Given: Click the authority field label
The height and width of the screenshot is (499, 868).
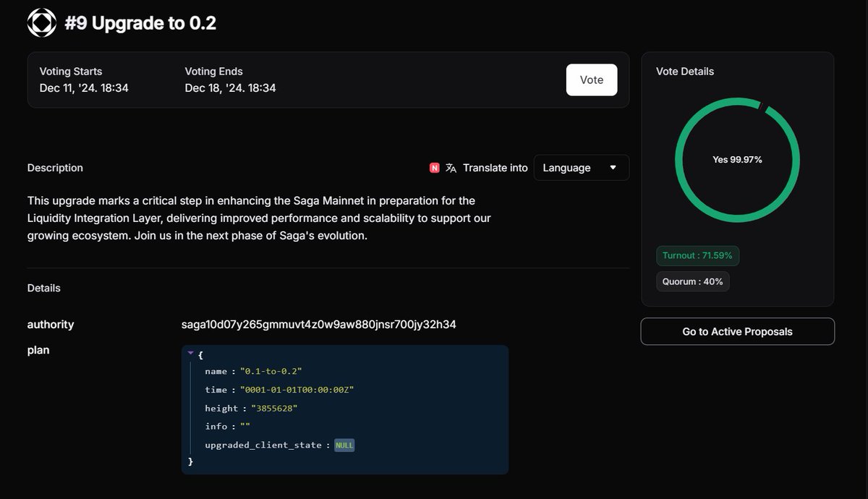Looking at the screenshot, I should (x=51, y=325).
